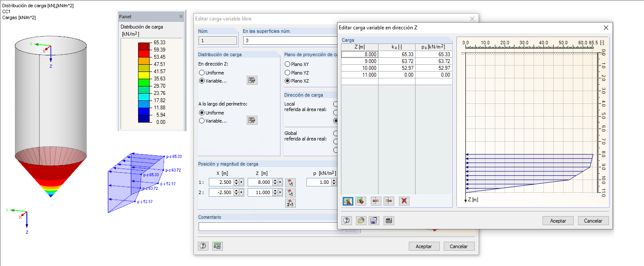
Task: Close the Editar carga variable en dirección Z dialog
Action: [606, 28]
